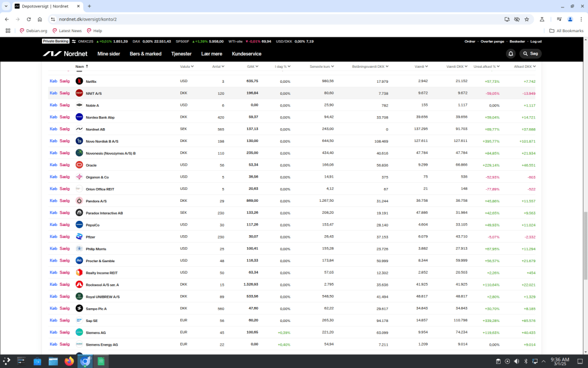The height and width of the screenshot is (368, 588).
Task: Click Sælg for Nordea Bank Abp
Action: [x=64, y=117]
